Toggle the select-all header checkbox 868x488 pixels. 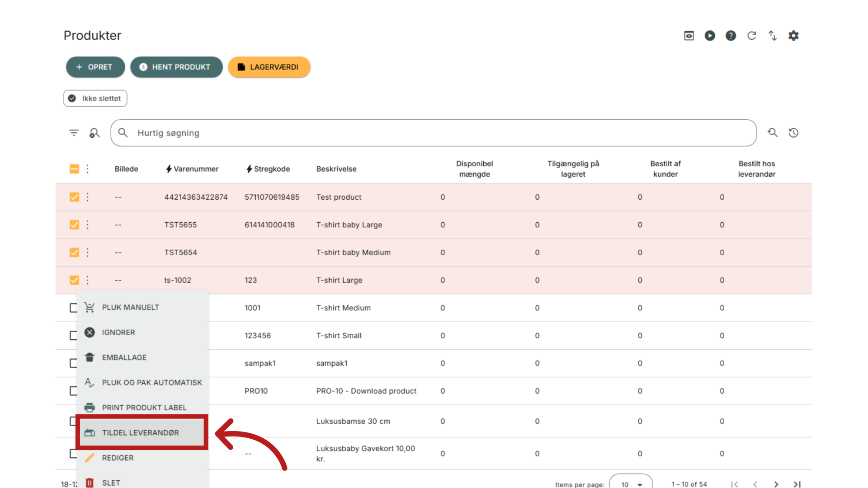[74, 169]
